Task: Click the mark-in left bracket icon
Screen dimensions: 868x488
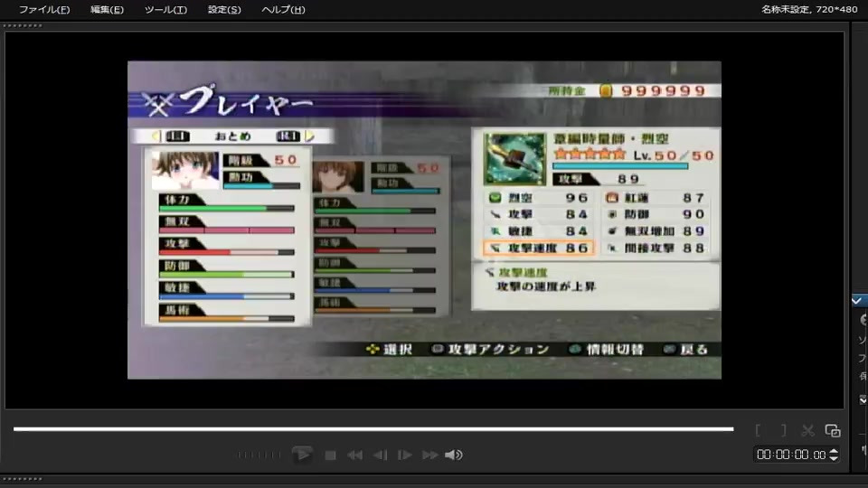Action: click(x=758, y=430)
